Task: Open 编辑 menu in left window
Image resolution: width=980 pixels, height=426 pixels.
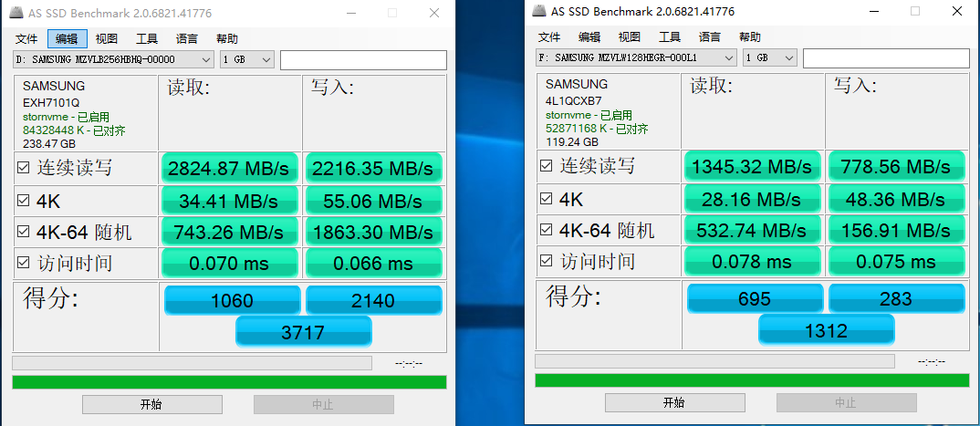Action: pyautogui.click(x=67, y=38)
